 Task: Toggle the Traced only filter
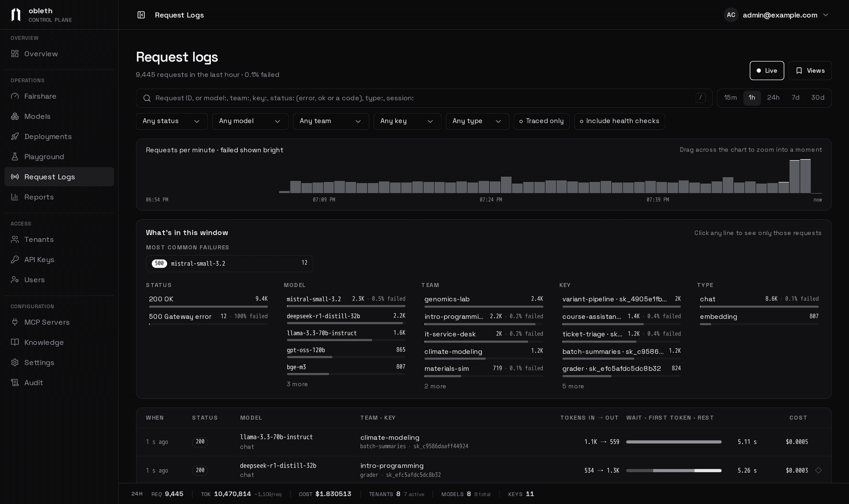tap(541, 121)
